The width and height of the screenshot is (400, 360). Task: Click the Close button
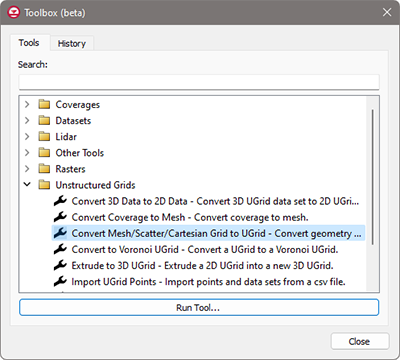tap(360, 341)
